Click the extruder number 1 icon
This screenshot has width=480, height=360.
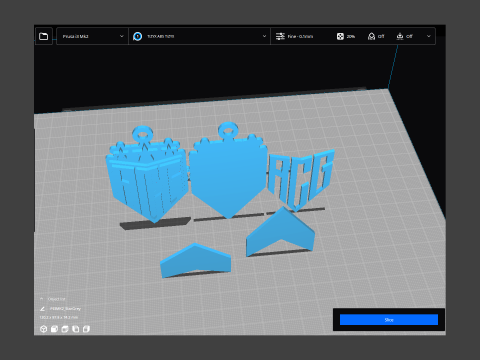click(x=137, y=36)
